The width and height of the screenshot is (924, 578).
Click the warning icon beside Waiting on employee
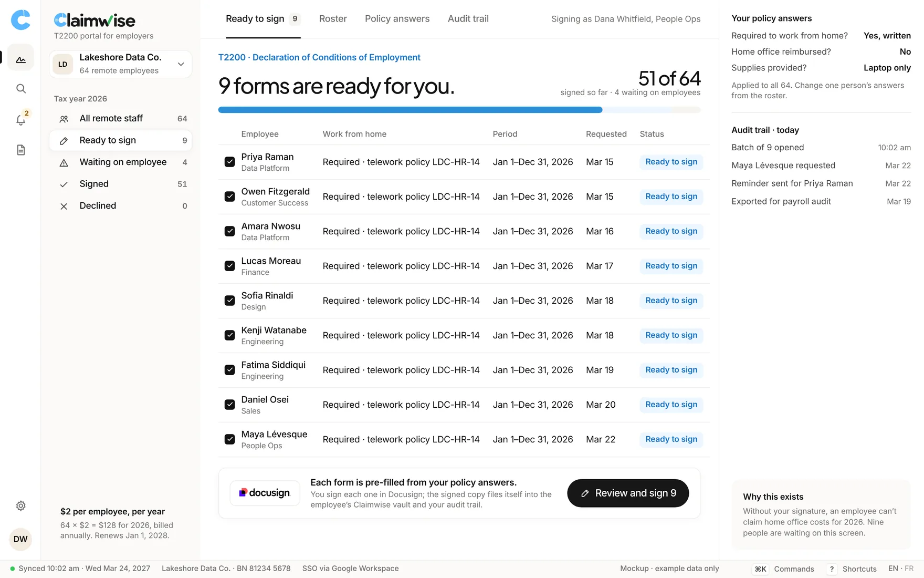coord(64,163)
